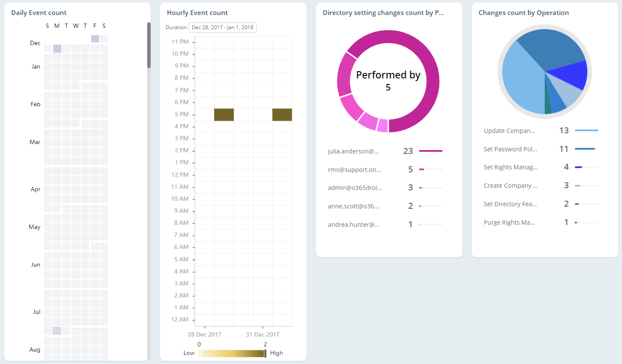This screenshot has width=622, height=364.
Task: Click the 5 PM event cell for 29 Dec
Action: click(224, 114)
